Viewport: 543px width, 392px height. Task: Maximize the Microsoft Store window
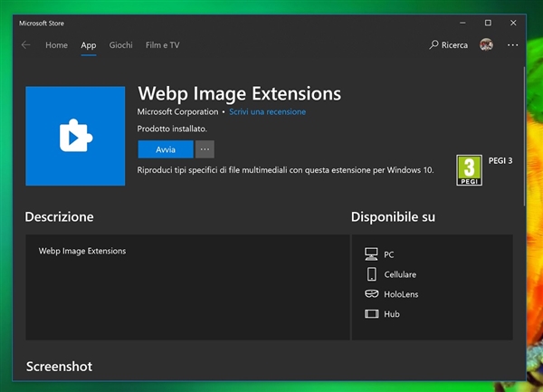488,23
